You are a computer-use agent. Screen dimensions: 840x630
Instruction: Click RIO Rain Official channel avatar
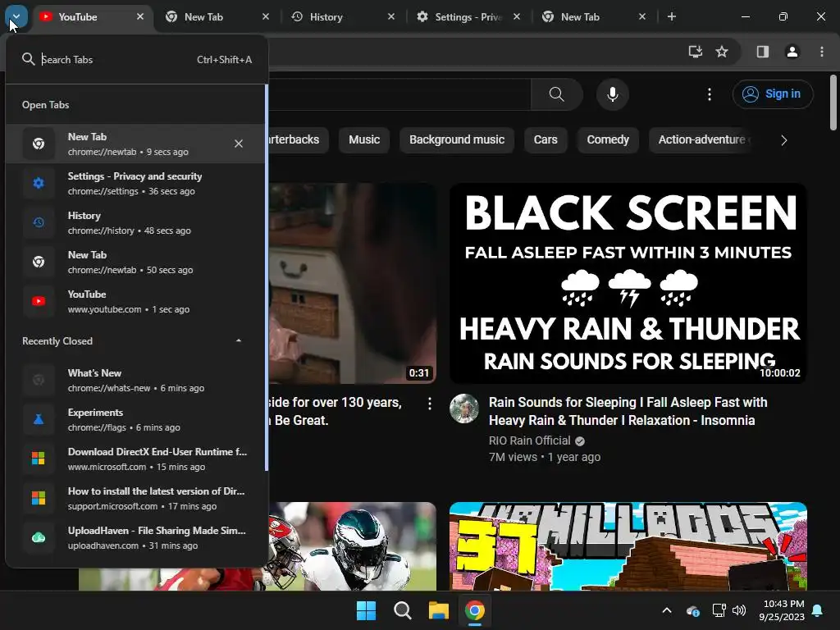(x=464, y=409)
